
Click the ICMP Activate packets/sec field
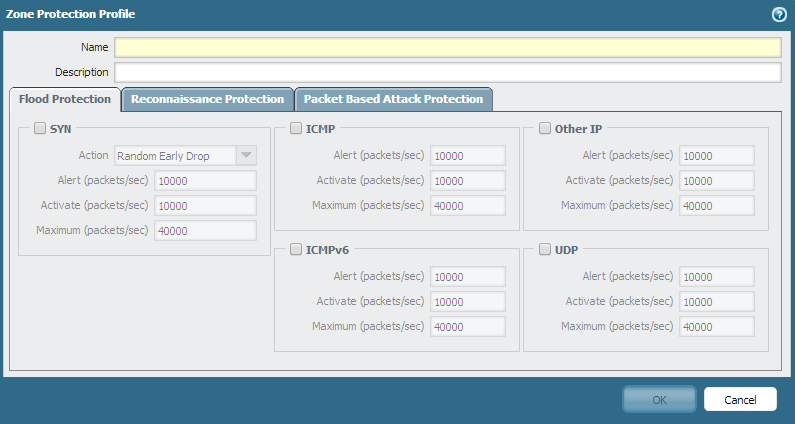coord(467,180)
